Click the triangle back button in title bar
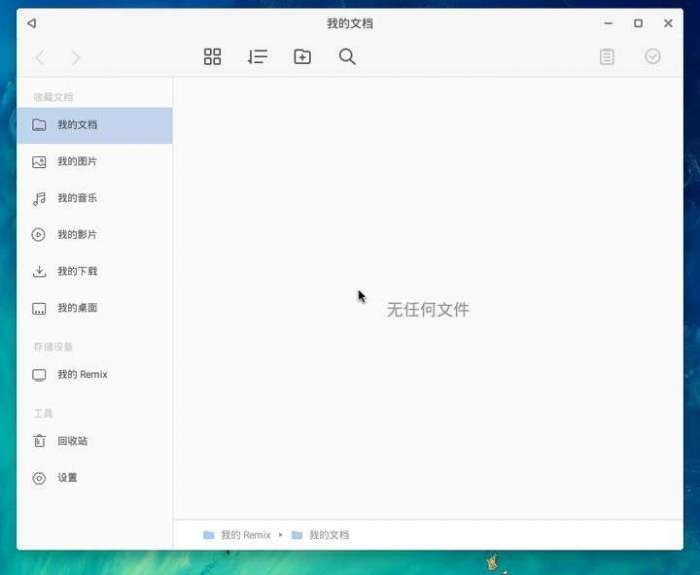Image resolution: width=700 pixels, height=575 pixels. tap(32, 23)
